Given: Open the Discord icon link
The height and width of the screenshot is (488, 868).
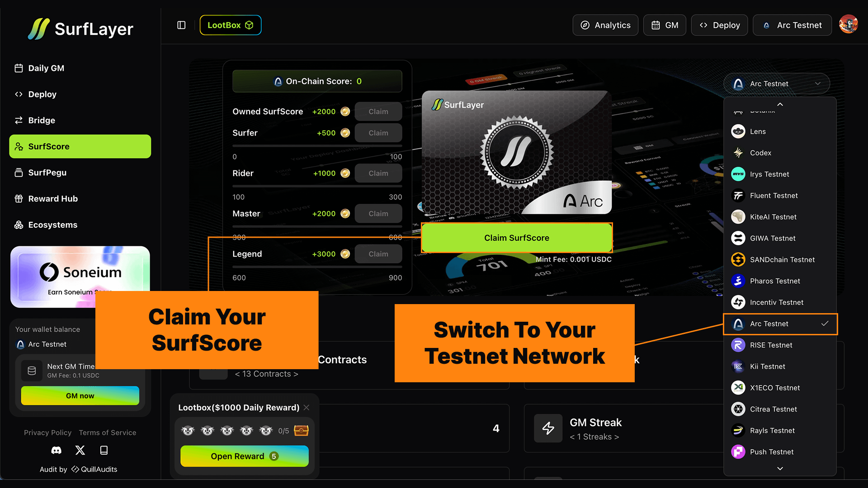Looking at the screenshot, I should coord(57,450).
